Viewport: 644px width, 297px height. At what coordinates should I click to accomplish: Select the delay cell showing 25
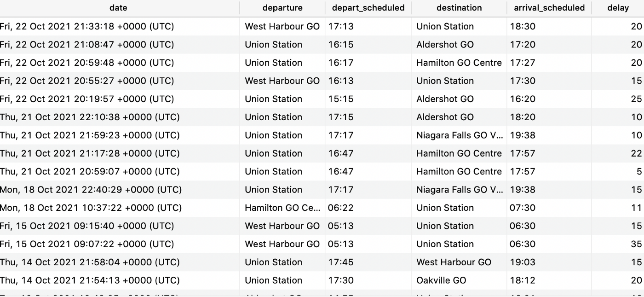pyautogui.click(x=636, y=99)
